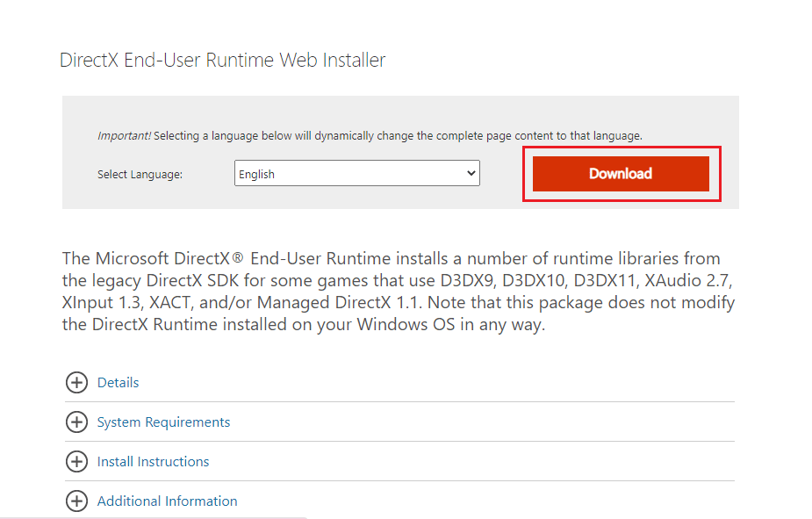Click the DirectX End-User Runtime Web Installer heading
The image size is (812, 519).
click(222, 60)
